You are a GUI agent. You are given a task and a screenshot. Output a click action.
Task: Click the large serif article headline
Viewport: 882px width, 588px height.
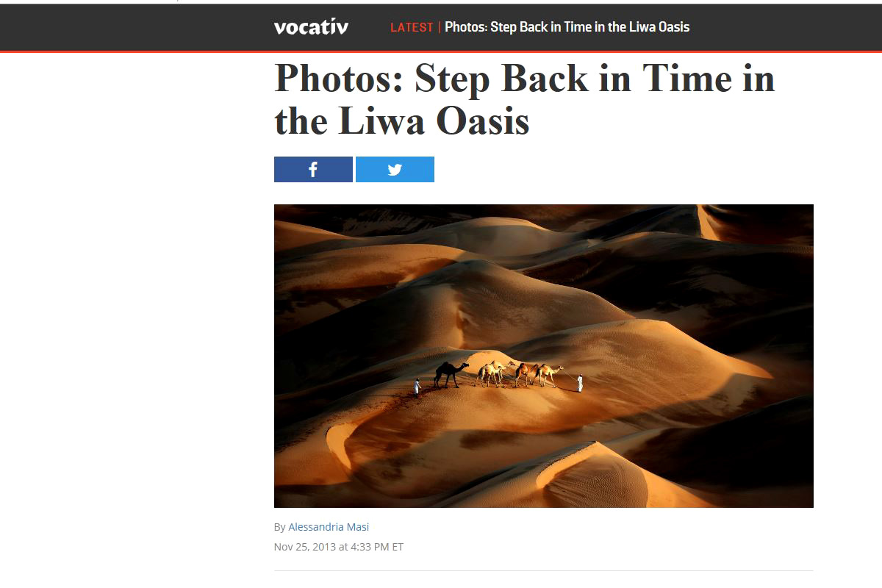[525, 99]
